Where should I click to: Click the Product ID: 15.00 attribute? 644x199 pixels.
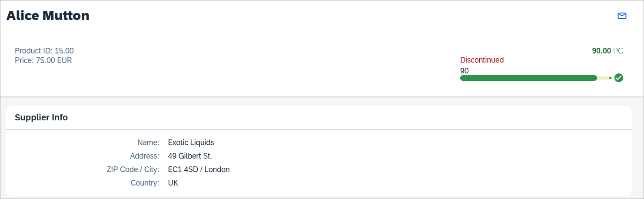pyautogui.click(x=44, y=51)
